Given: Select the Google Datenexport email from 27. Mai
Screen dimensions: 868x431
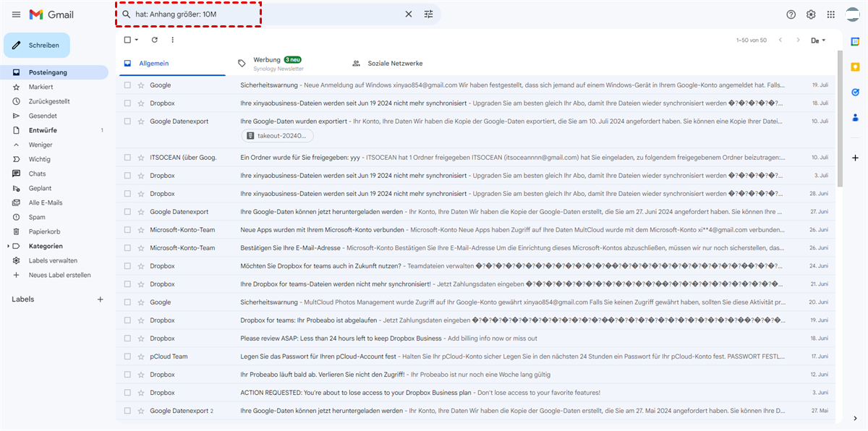Looking at the screenshot, I should click(127, 411).
